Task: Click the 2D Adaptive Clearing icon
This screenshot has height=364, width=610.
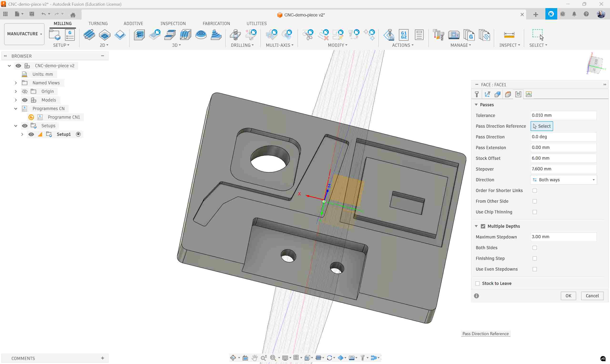Action: (x=89, y=35)
